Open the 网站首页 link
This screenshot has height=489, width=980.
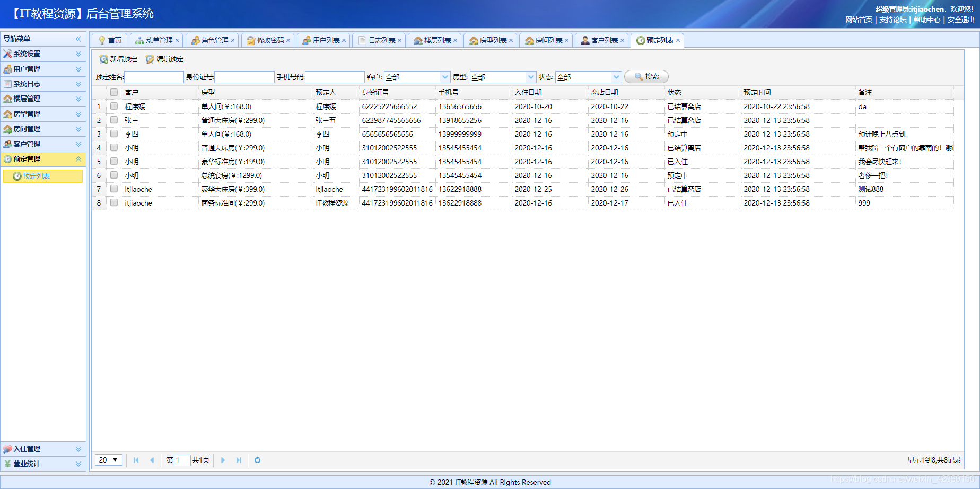(x=859, y=20)
